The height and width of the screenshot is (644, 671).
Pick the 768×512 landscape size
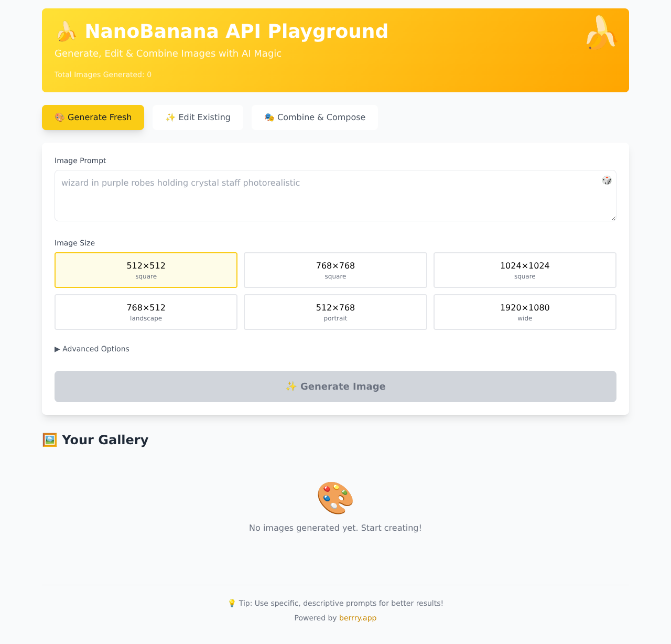click(146, 312)
